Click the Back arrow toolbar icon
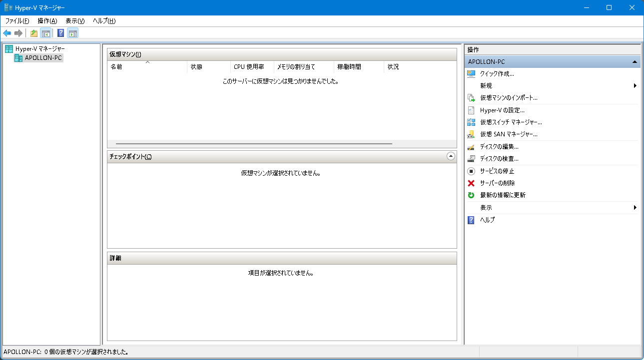 pyautogui.click(x=7, y=33)
